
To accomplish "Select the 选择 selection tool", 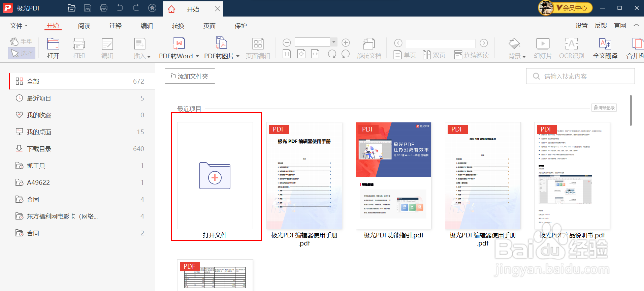I will (22, 53).
